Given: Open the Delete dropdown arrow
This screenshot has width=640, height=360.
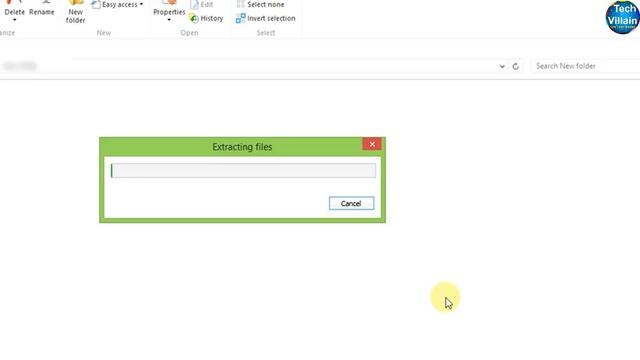Looking at the screenshot, I should pyautogui.click(x=15, y=20).
